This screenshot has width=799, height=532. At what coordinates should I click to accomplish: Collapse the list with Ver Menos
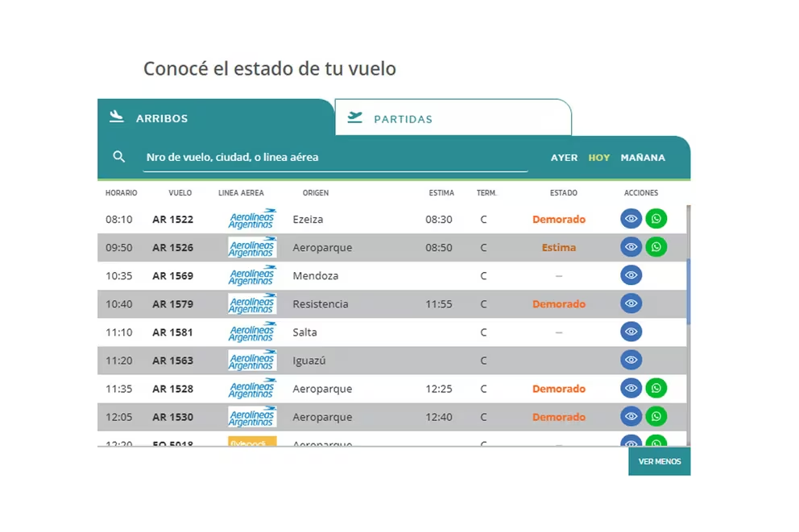pos(659,462)
